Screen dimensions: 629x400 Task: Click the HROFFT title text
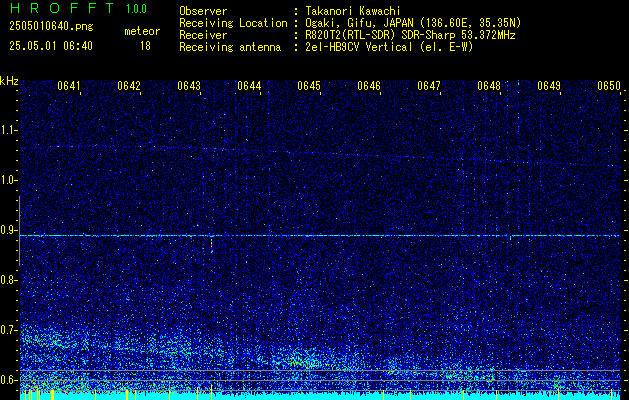[62, 9]
